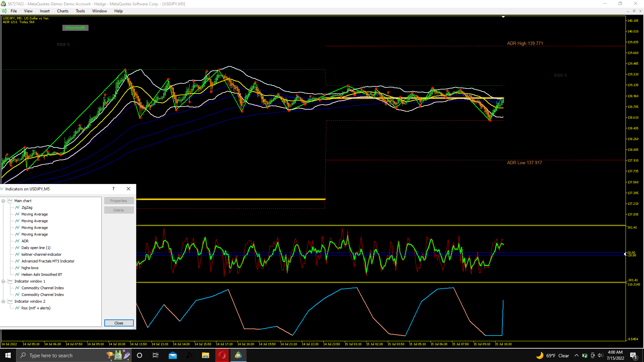Select the Daily open line (1) item
This screenshot has width=644, height=362.
coord(36,248)
